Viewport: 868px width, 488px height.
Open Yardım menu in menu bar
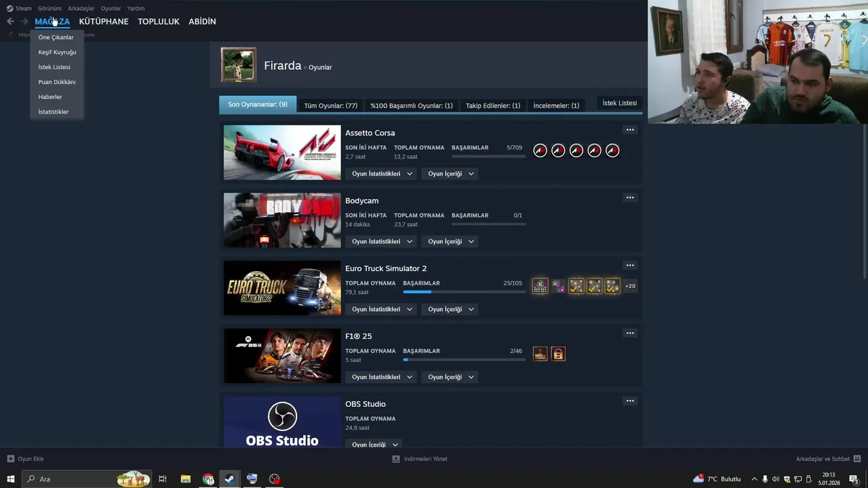[136, 8]
